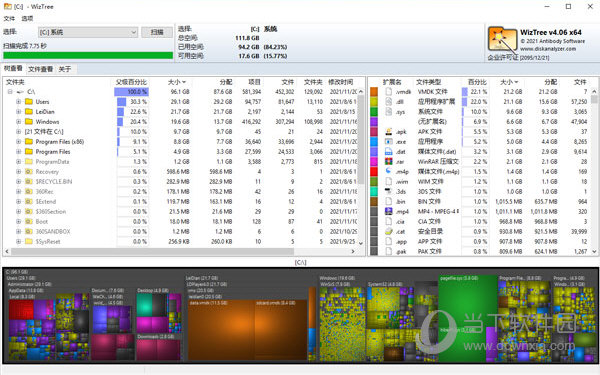Sort extensions by 文件类型 column header
600x375 pixels.
429,82
